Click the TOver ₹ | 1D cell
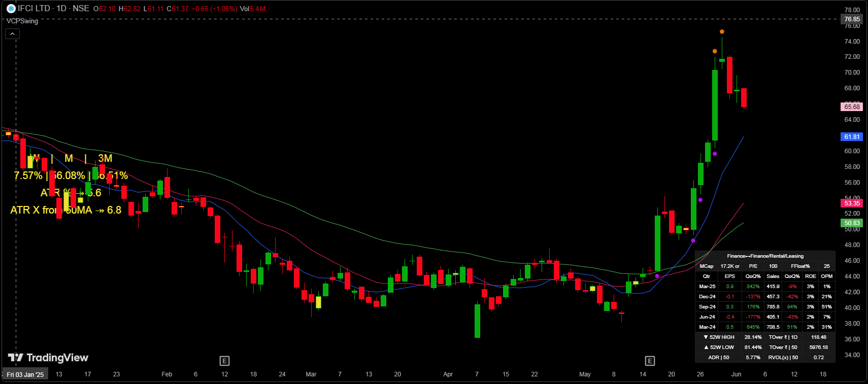Image resolution: width=868 pixels, height=384 pixels. tap(783, 337)
